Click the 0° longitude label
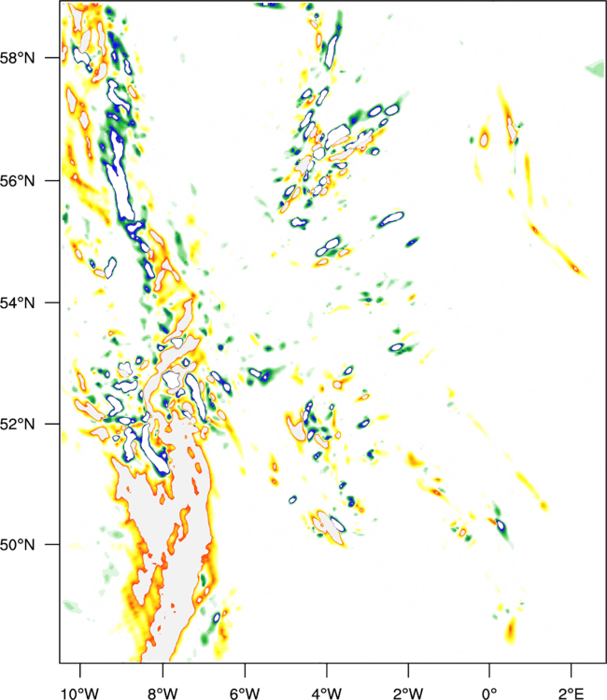607x700 pixels. [x=489, y=693]
